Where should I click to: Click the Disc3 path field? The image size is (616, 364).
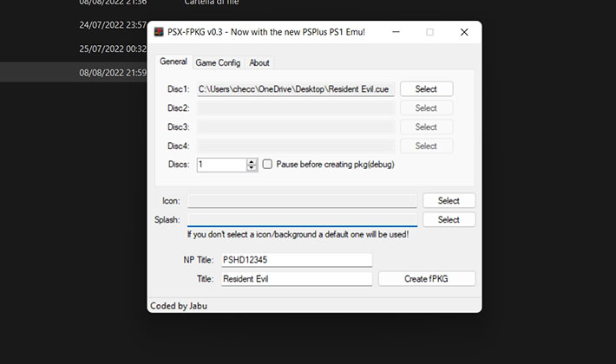click(x=296, y=127)
